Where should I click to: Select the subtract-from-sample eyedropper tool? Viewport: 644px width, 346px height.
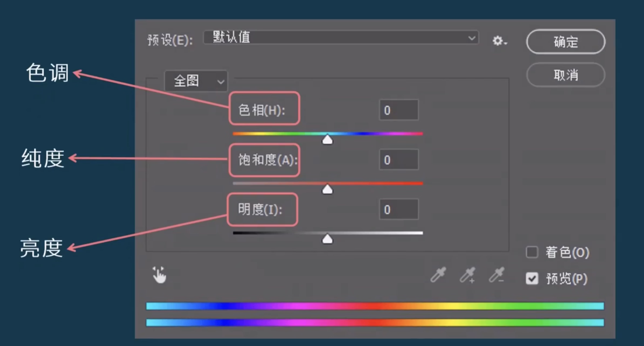pos(496,275)
